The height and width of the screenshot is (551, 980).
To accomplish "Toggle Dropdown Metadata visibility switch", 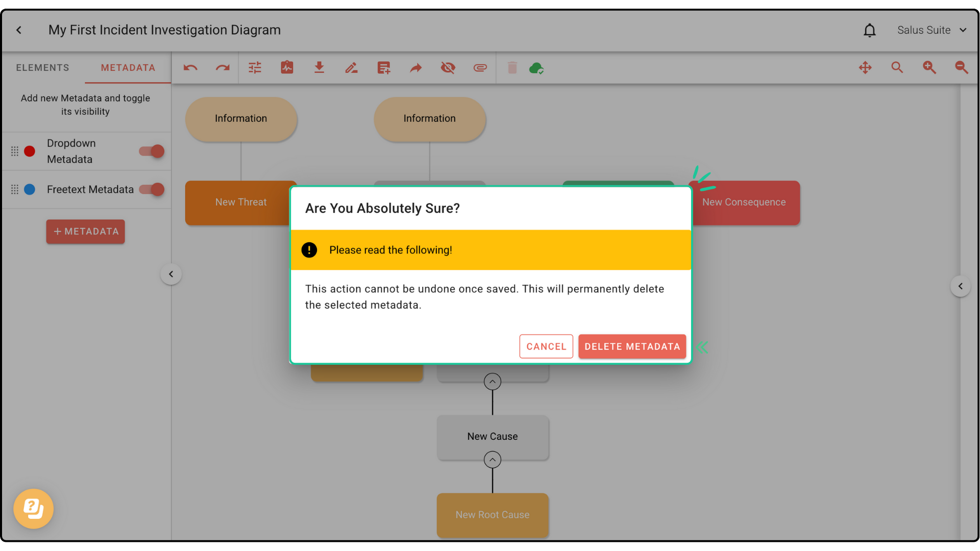I will pyautogui.click(x=152, y=151).
